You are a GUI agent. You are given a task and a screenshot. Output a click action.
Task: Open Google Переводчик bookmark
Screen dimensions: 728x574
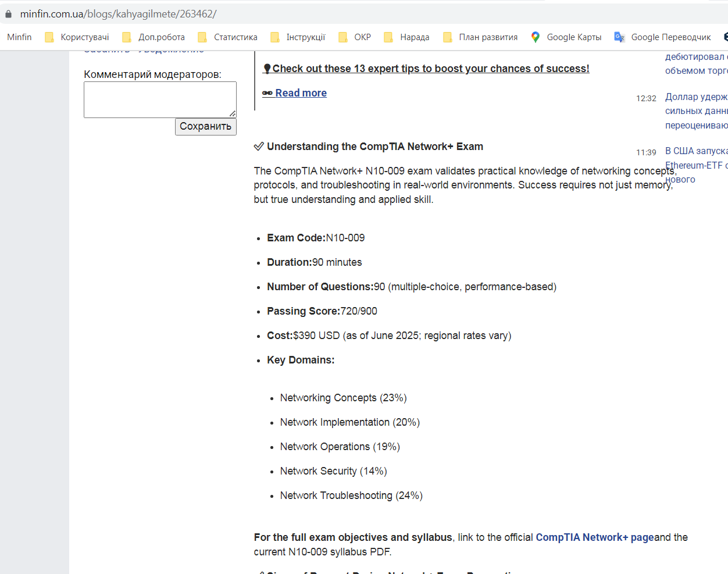[x=663, y=37]
